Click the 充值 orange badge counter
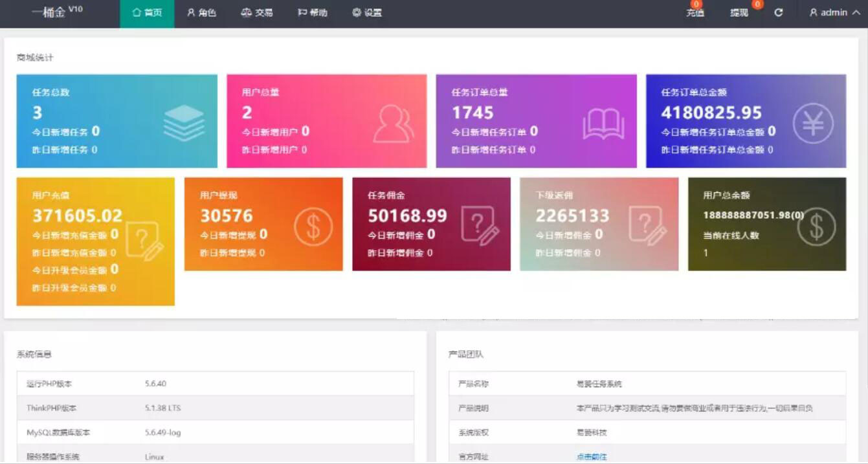The width and height of the screenshot is (868, 464). [696, 5]
